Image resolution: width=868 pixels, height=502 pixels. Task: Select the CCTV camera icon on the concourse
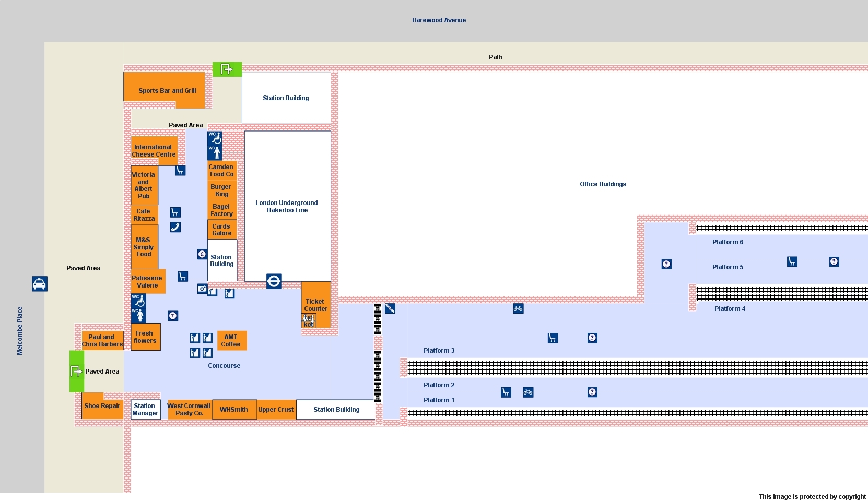(x=202, y=289)
